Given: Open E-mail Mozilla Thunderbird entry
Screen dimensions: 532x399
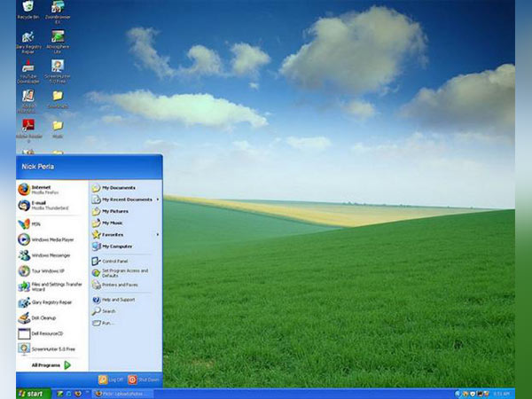Looking at the screenshot, I should (x=51, y=206).
